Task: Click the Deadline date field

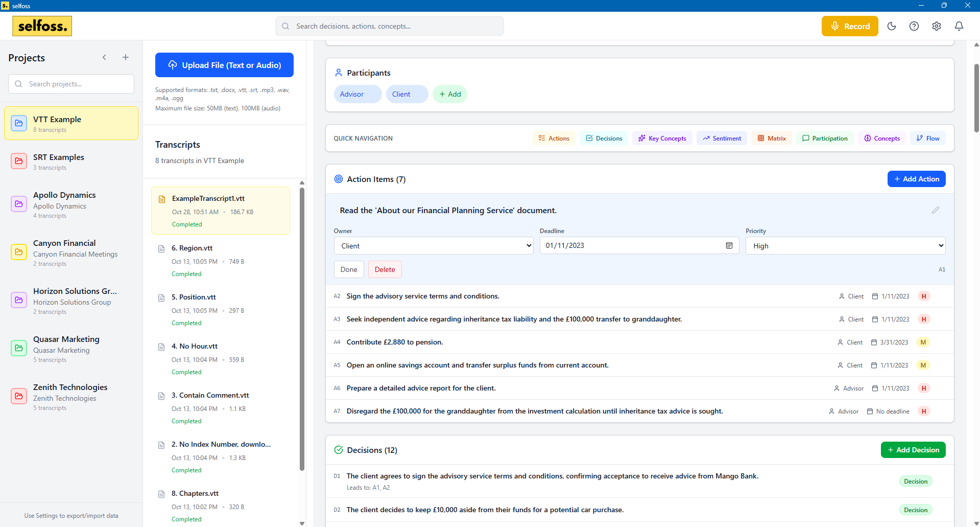Action: 639,245
